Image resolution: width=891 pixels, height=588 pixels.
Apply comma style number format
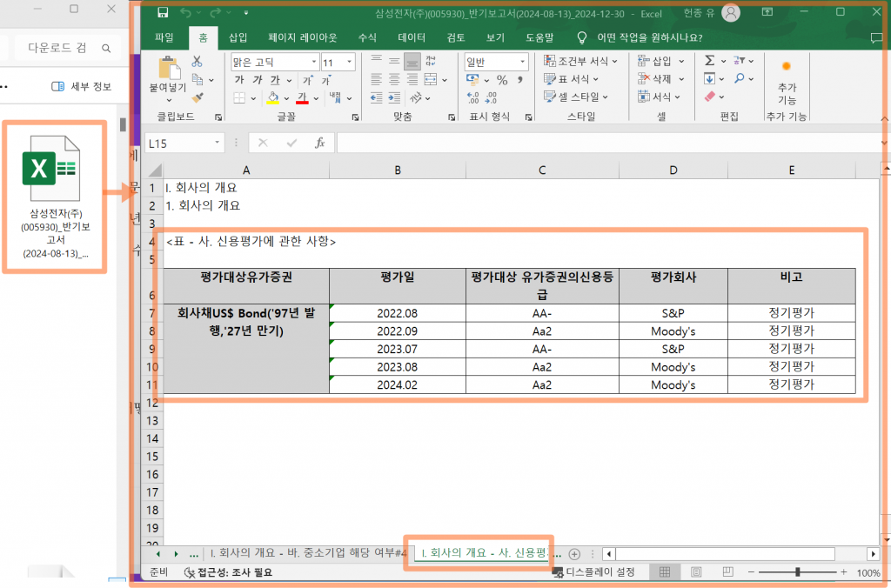point(520,79)
